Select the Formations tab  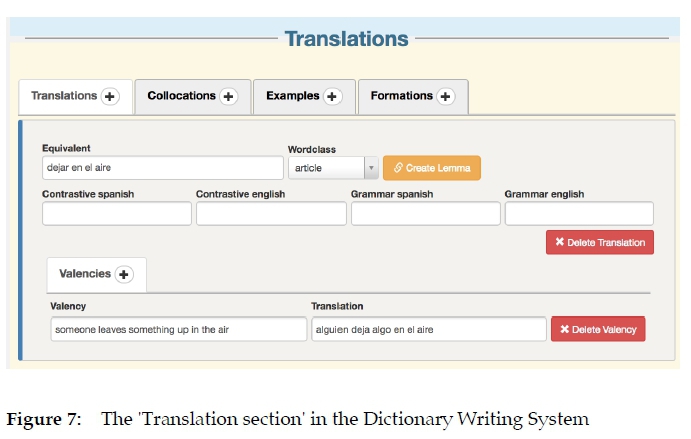tap(401, 96)
